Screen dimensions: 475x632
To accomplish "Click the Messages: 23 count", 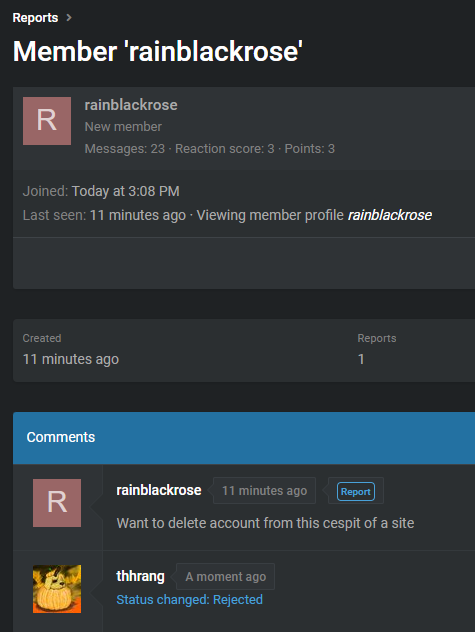I will (125, 149).
